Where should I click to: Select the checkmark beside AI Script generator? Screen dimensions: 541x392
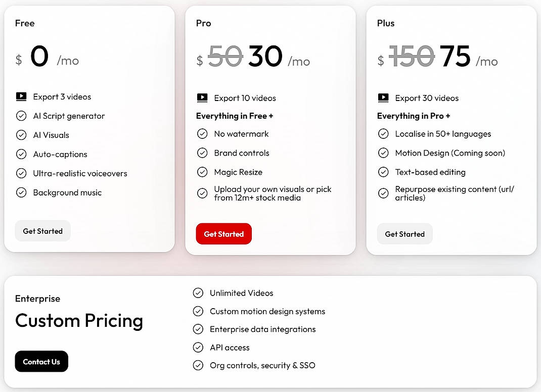click(x=21, y=116)
